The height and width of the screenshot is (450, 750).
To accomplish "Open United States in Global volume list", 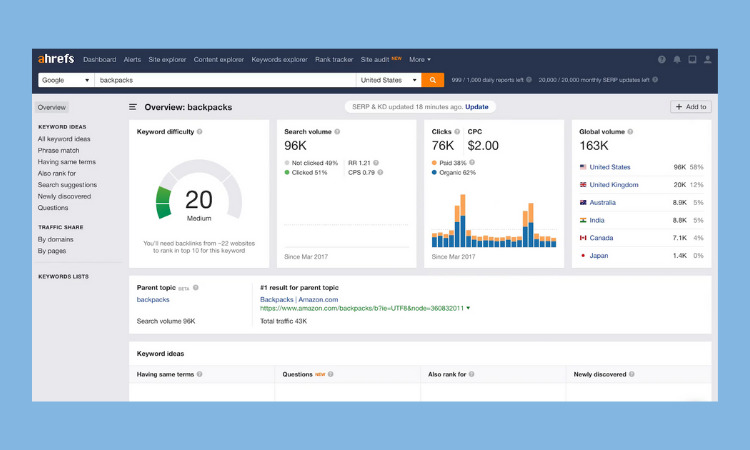I will point(609,167).
